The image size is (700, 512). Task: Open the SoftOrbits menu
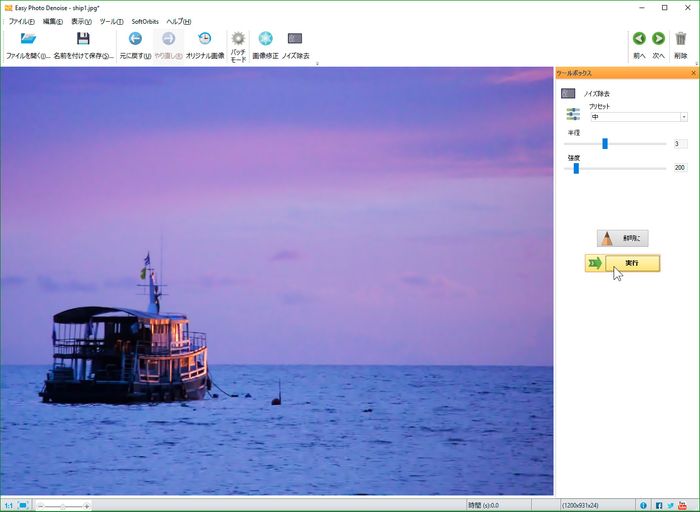145,21
